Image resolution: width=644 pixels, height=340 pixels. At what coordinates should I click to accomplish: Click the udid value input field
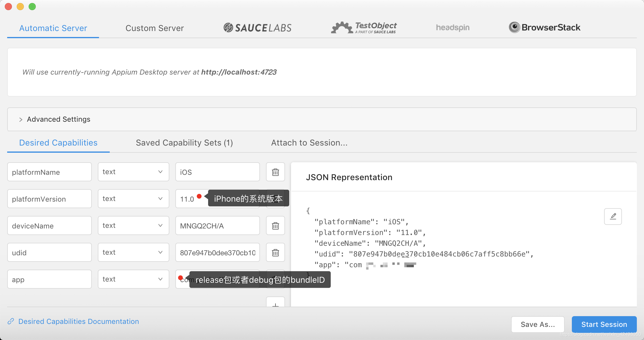click(217, 253)
